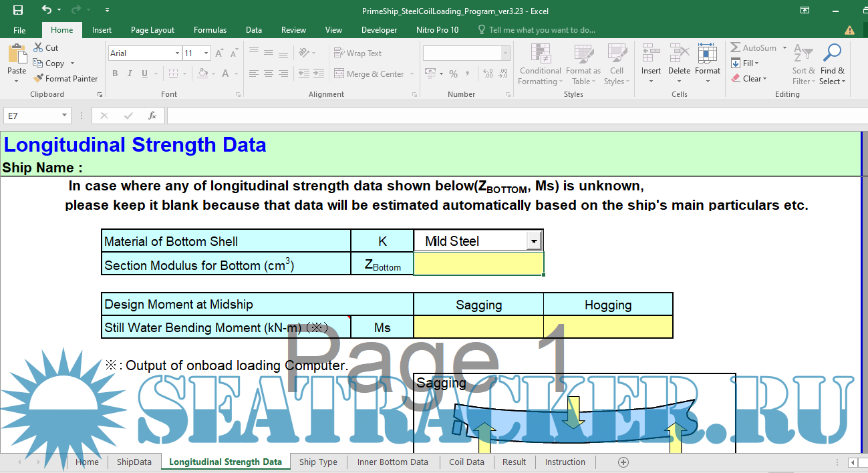Click the Clear button in Editing group
The width and height of the screenshot is (868, 473).
(750, 79)
